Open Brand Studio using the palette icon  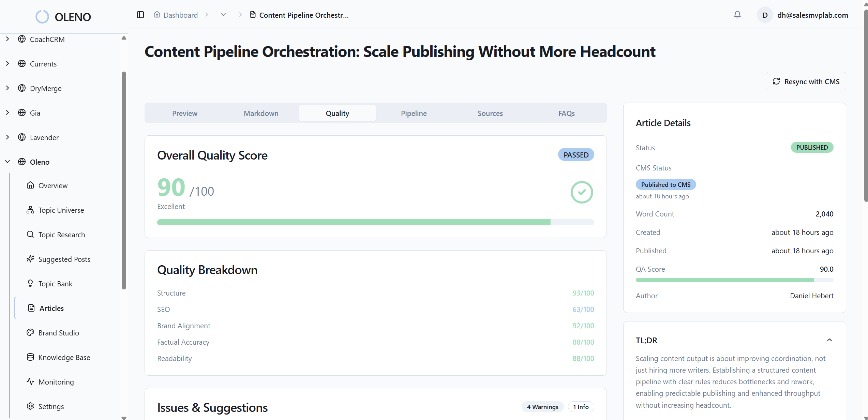(30, 333)
